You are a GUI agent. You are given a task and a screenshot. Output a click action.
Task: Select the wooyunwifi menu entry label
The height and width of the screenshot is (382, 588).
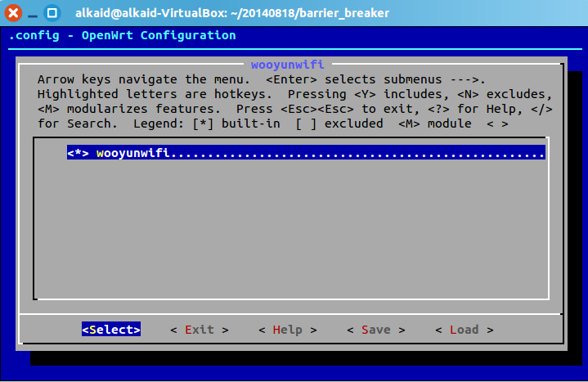pyautogui.click(x=132, y=153)
